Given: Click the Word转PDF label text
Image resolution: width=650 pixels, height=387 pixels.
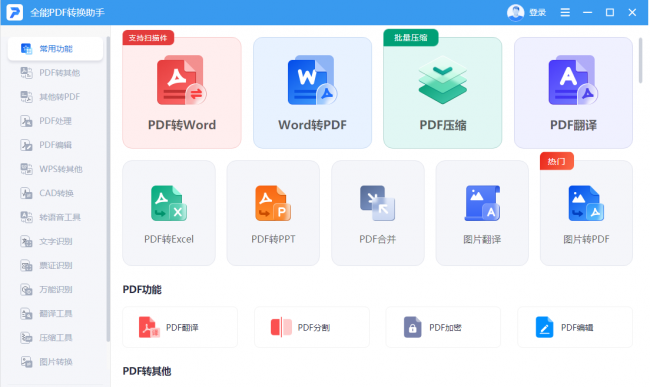Looking at the screenshot, I should 312,125.
